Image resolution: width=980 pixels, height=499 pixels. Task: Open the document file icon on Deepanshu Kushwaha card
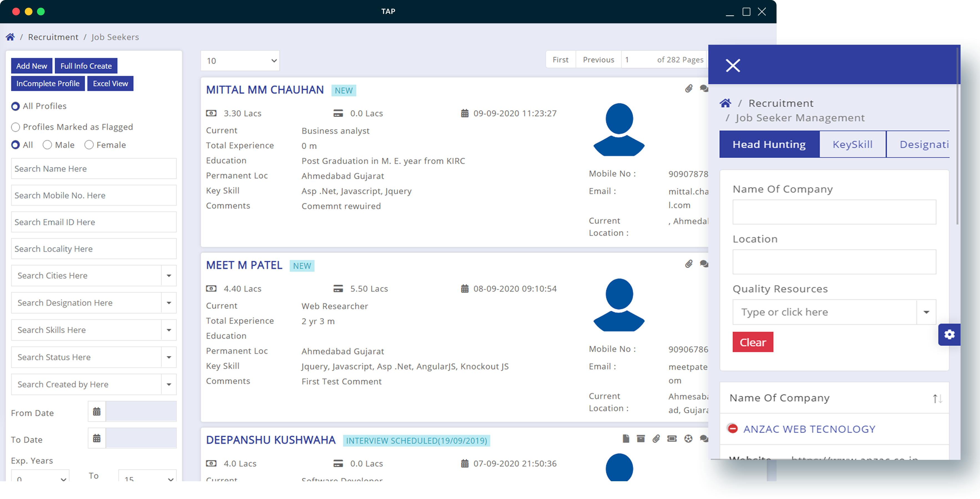(626, 438)
